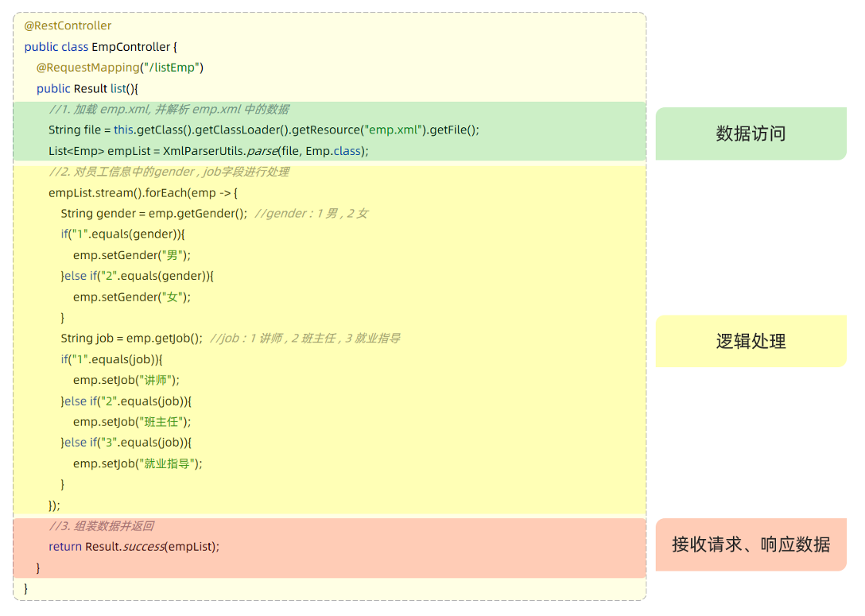This screenshot has height=616, width=865.
Task: Click the 逻辑处理 yellow label box
Action: point(751,341)
